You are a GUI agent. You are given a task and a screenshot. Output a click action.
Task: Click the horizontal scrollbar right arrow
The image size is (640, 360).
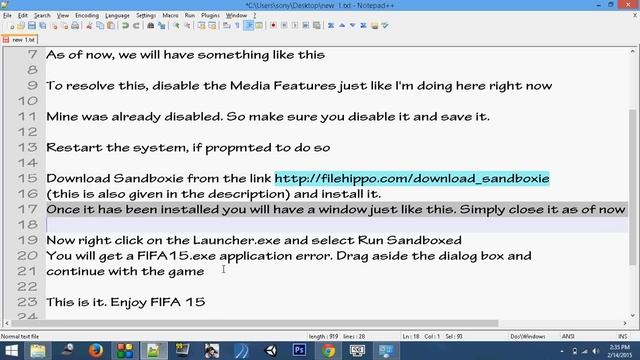(625, 323)
